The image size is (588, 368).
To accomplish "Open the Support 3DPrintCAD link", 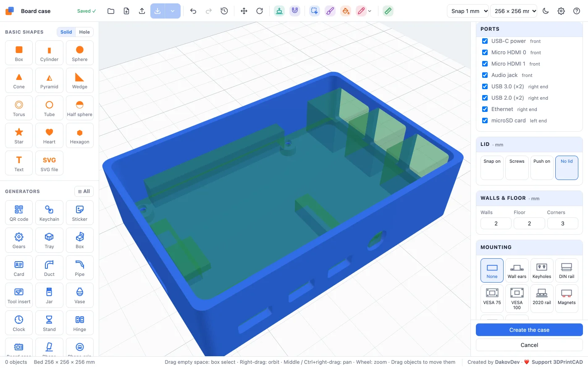I will click(x=557, y=362).
